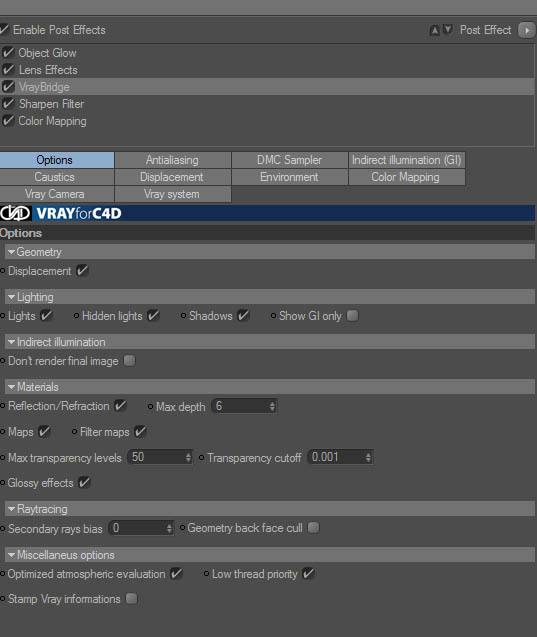
Task: Select the Lens Effects list entry
Action: [267, 70]
